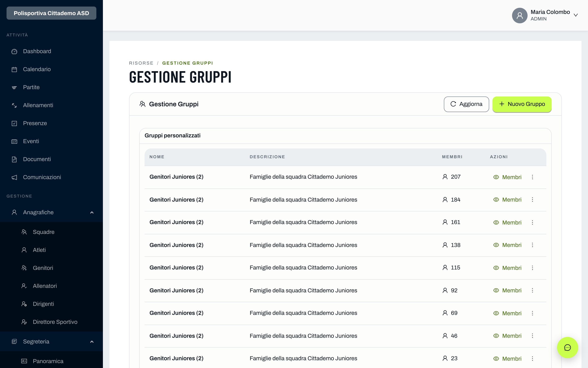
Task: View Membri of the 207-member group
Action: [507, 177]
